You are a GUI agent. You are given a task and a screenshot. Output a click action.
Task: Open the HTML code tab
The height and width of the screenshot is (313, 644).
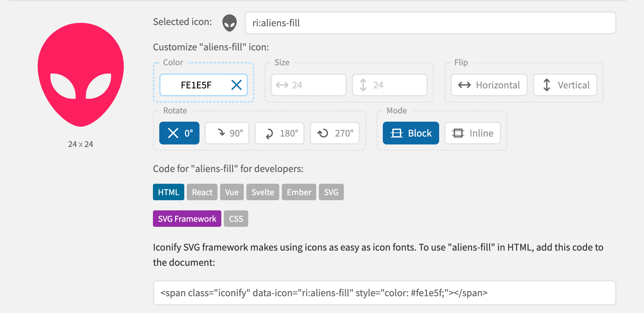pos(168,192)
